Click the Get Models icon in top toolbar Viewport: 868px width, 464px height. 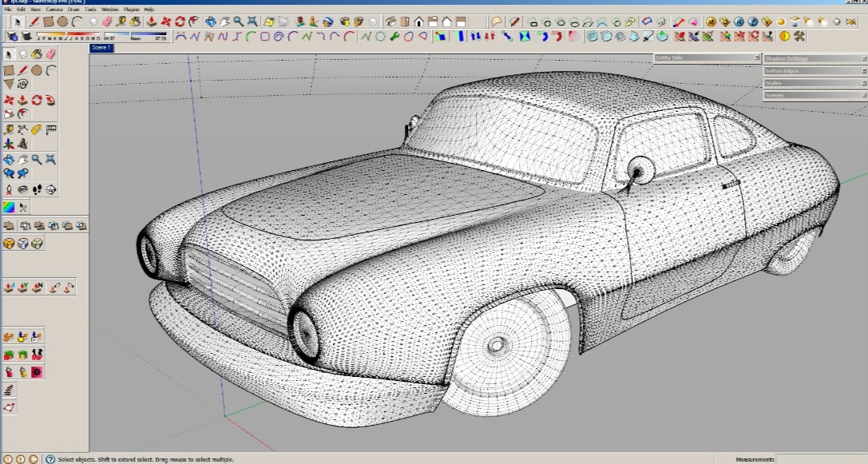(344, 22)
